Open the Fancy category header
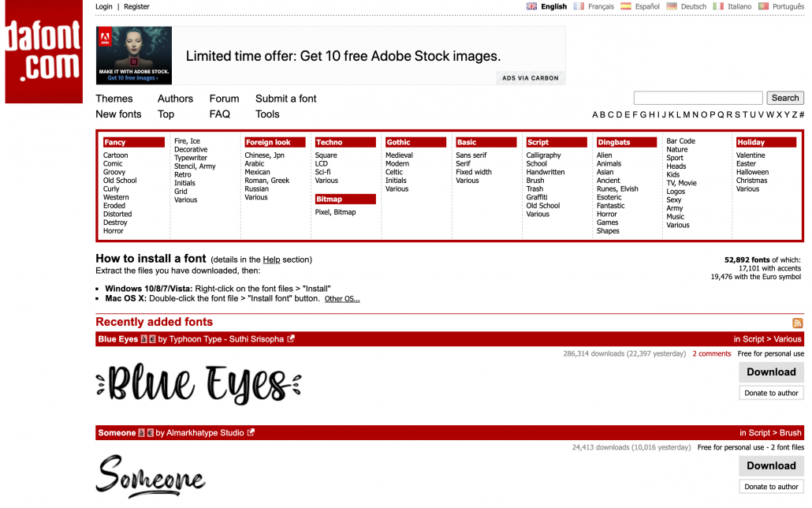Screen dimensions: 812x508 click(x=115, y=143)
